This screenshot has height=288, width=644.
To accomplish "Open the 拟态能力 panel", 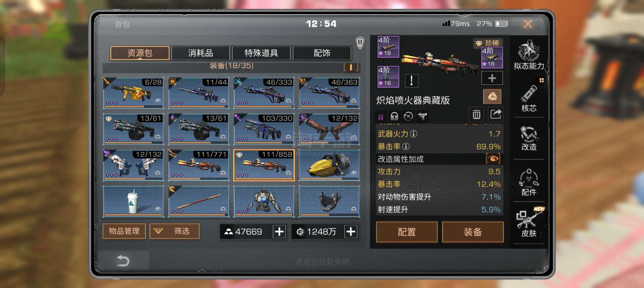I will coord(529,55).
